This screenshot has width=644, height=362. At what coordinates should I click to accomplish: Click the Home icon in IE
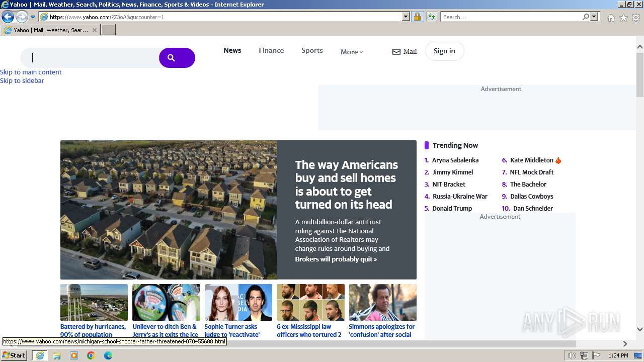click(x=611, y=18)
